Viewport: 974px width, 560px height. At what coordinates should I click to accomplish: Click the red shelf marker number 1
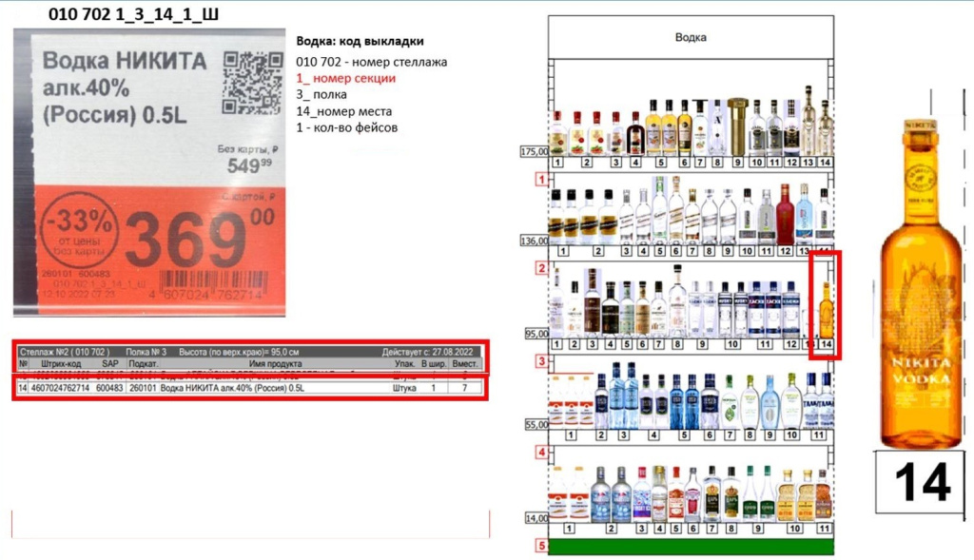[x=540, y=180]
